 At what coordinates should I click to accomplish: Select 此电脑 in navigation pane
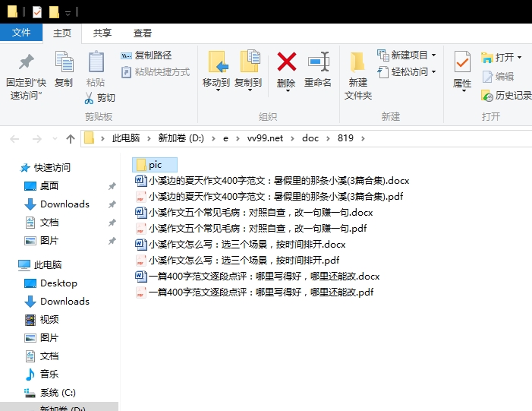pos(40,264)
